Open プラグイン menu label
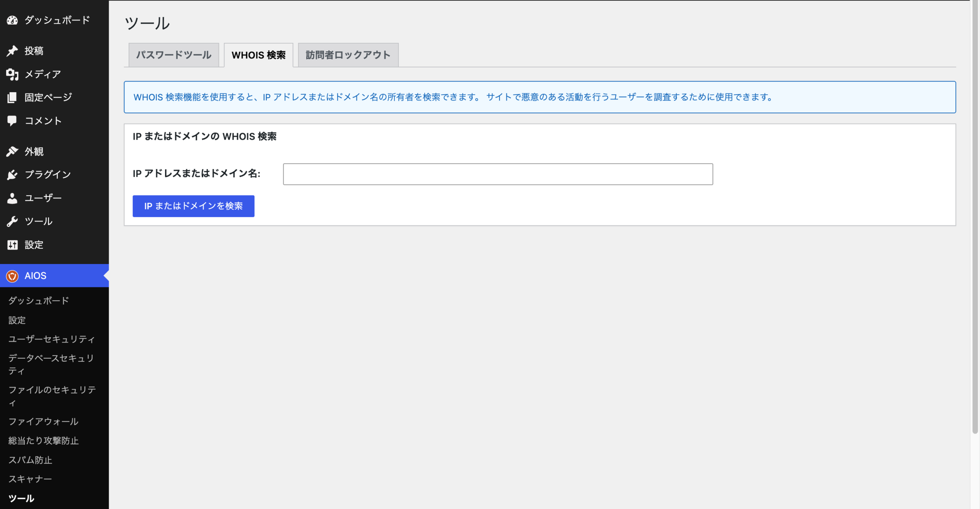 click(48, 175)
